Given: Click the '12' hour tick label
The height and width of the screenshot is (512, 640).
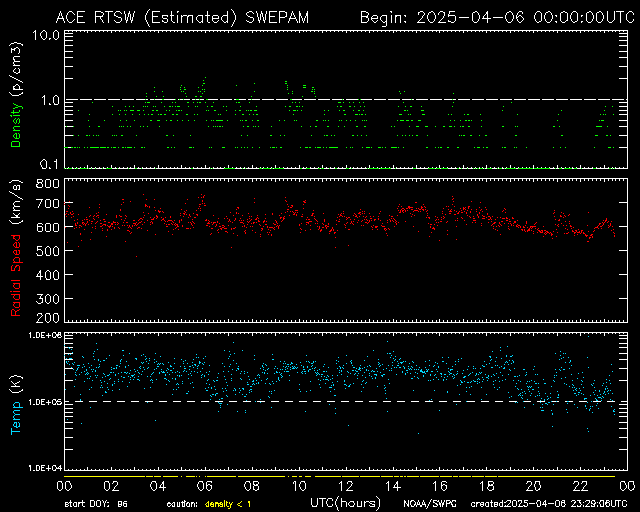Looking at the screenshot, I should tap(346, 486).
